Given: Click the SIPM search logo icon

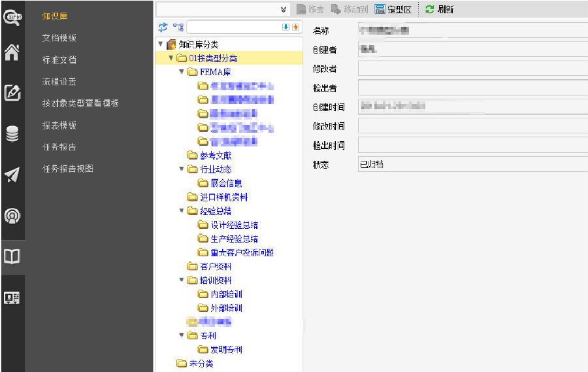Looking at the screenshot, I should pyautogui.click(x=12, y=16).
